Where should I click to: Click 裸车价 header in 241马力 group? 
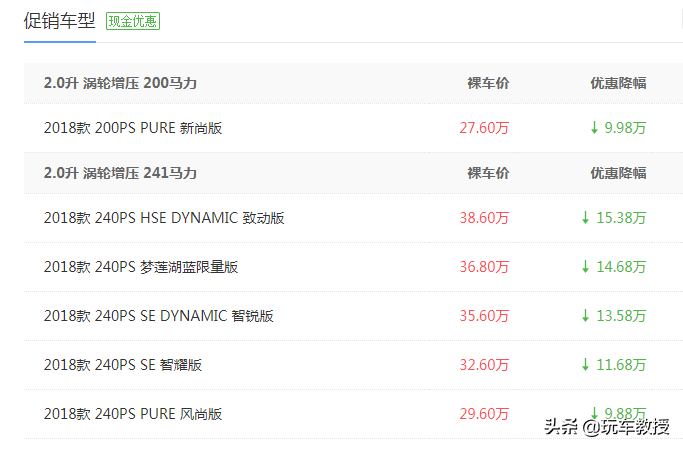(x=488, y=173)
